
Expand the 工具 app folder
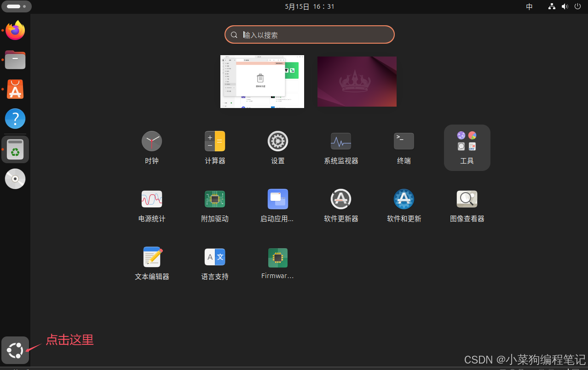tap(467, 147)
